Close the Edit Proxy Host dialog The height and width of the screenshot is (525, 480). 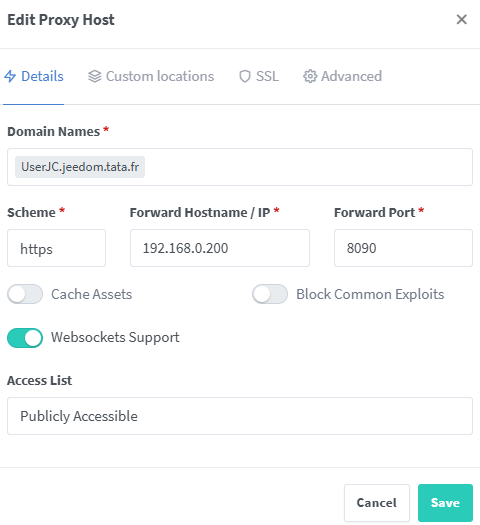click(x=462, y=19)
